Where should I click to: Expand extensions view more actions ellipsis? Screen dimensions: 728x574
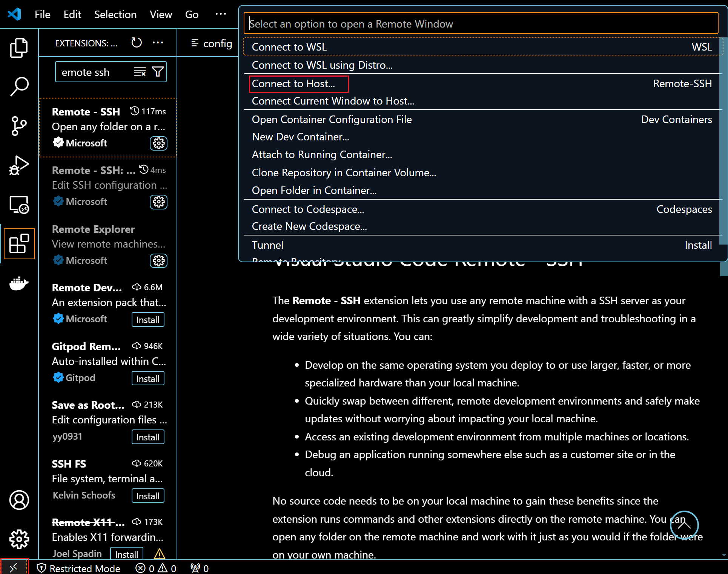point(158,43)
